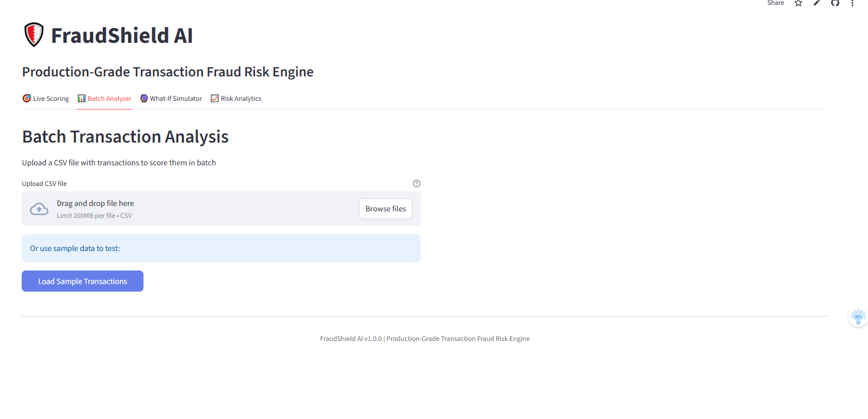Click the FraudShield AI title heading

122,36
